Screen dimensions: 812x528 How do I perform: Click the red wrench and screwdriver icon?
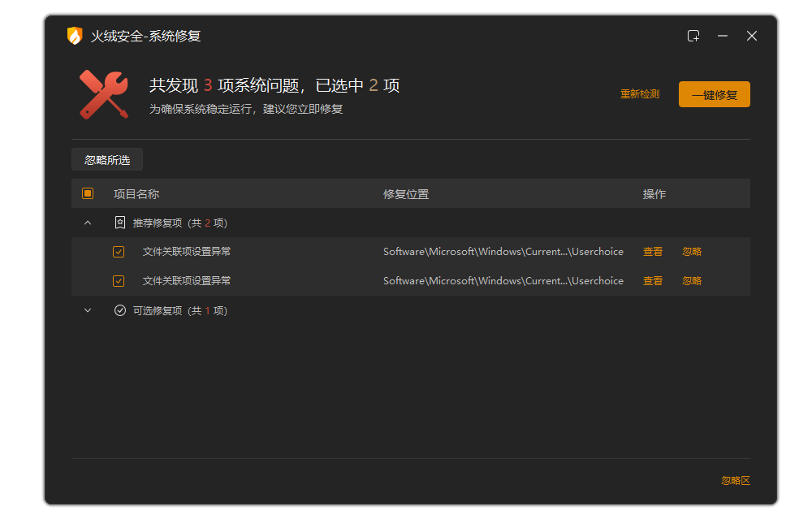[104, 95]
